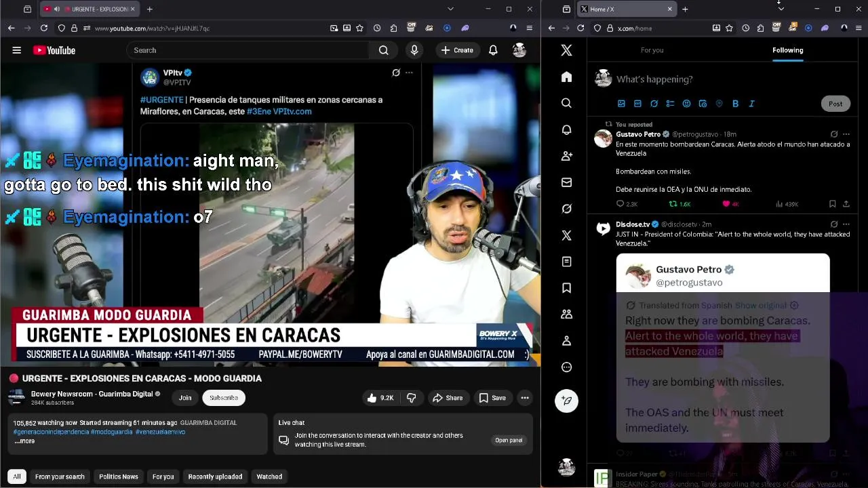Save the video to a playlist
The height and width of the screenshot is (488, 868).
(x=492, y=398)
